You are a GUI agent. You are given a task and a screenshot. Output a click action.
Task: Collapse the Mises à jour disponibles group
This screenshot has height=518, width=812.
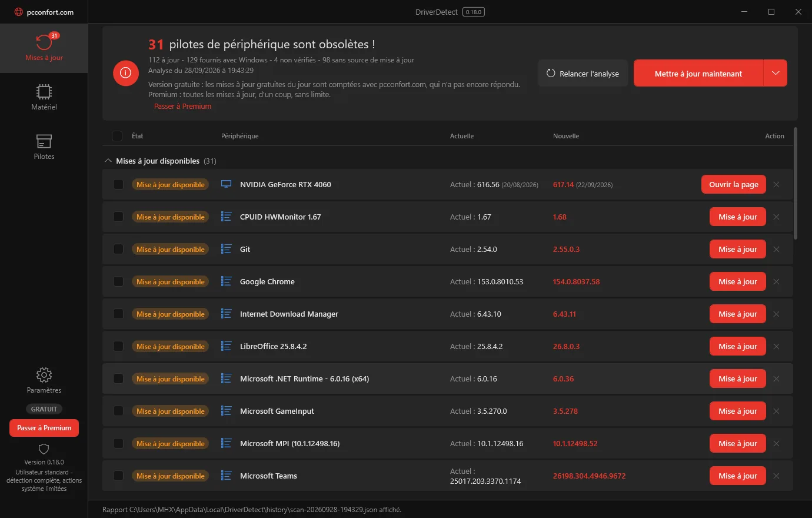pos(108,161)
